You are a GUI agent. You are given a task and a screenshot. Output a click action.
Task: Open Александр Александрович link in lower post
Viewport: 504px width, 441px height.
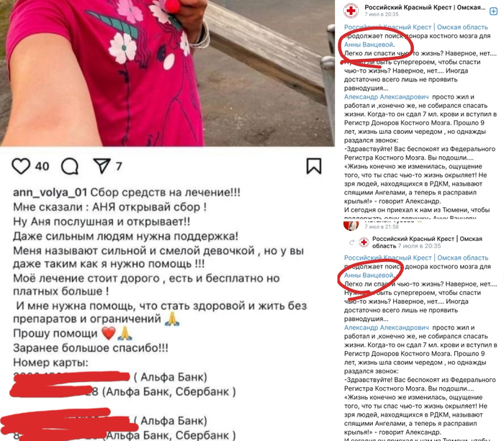[x=387, y=327]
